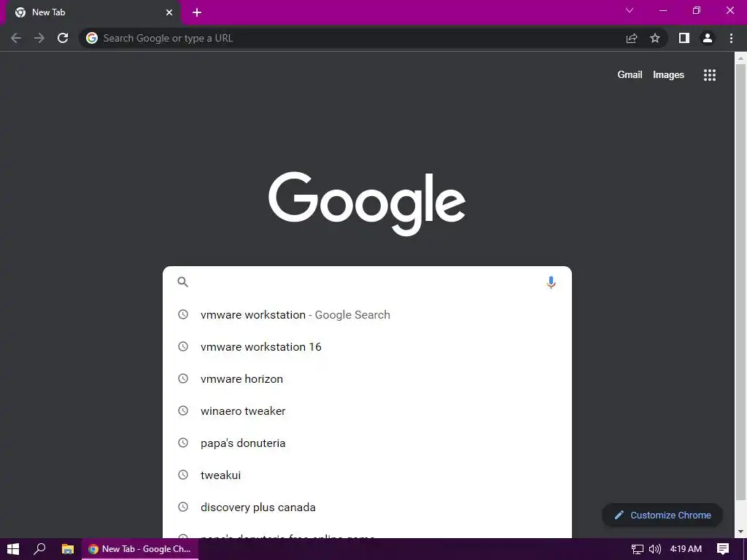The width and height of the screenshot is (747, 560).
Task: Select 'vmware horizon' suggestion
Action: 367,379
